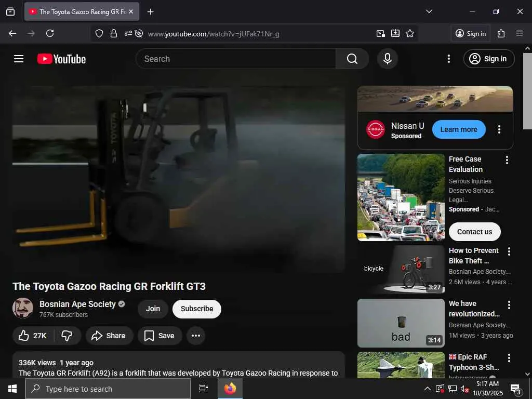This screenshot has height=399, width=532.
Task: Open options for We have revolutionized video
Action: (509, 305)
